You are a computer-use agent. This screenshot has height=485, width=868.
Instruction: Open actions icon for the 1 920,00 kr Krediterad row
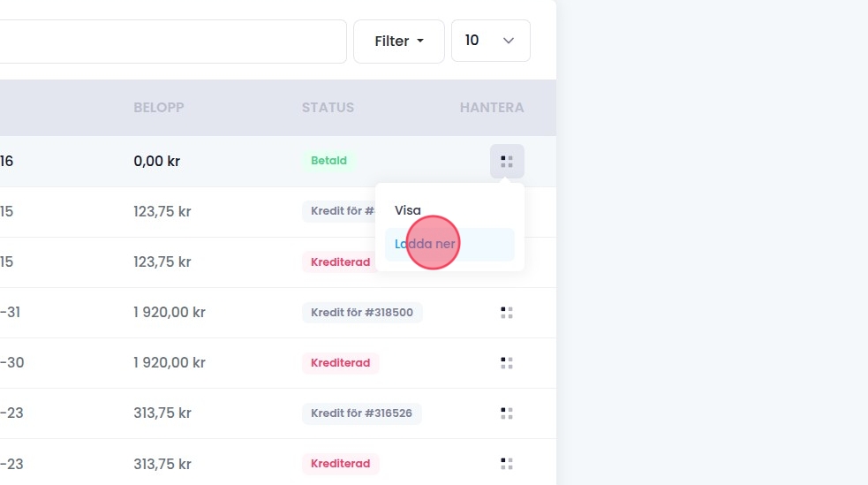coord(507,363)
